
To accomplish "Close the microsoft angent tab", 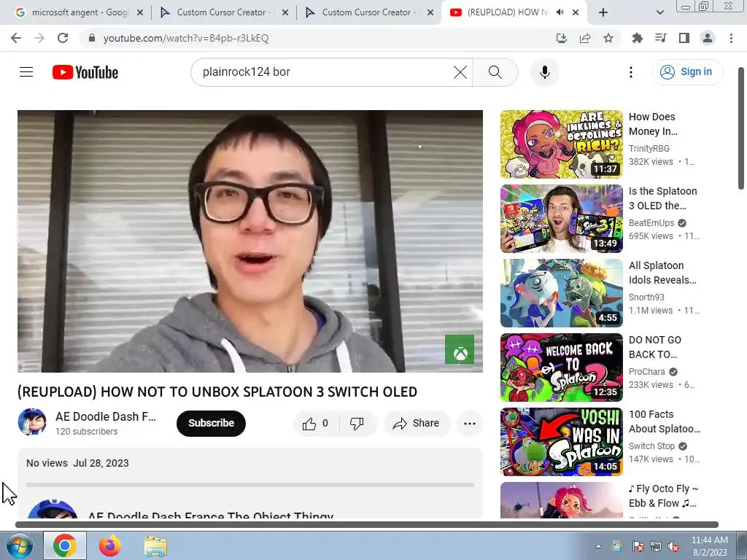I will pyautogui.click(x=140, y=12).
